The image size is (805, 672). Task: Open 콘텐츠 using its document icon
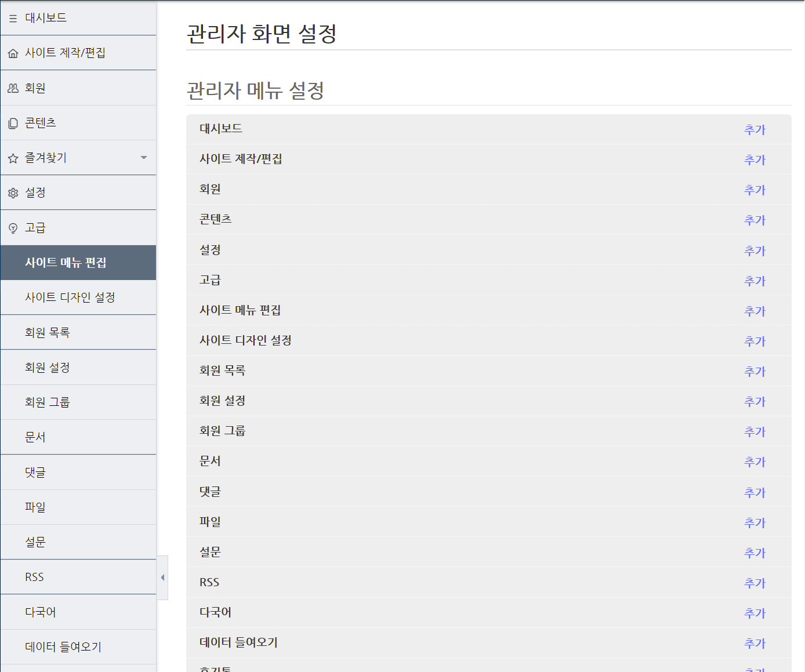pyautogui.click(x=13, y=122)
